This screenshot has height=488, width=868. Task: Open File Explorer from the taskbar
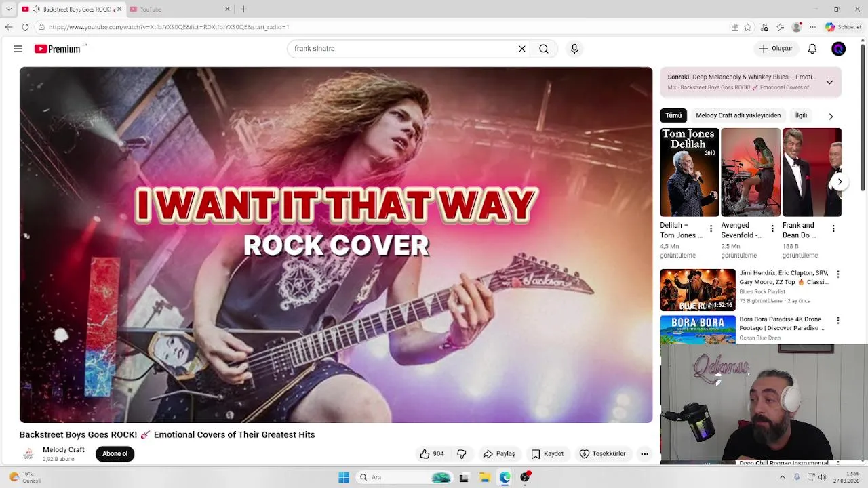485,477
